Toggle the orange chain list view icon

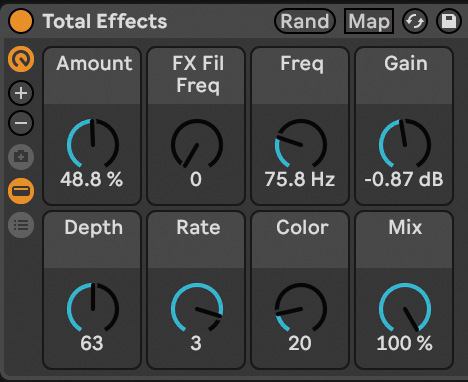tap(21, 191)
